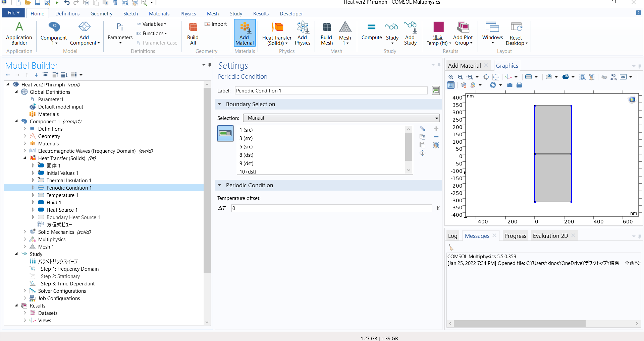Screen dimensions: 644x341
Task: Select Heat Source 1 node
Action: pyautogui.click(x=62, y=210)
